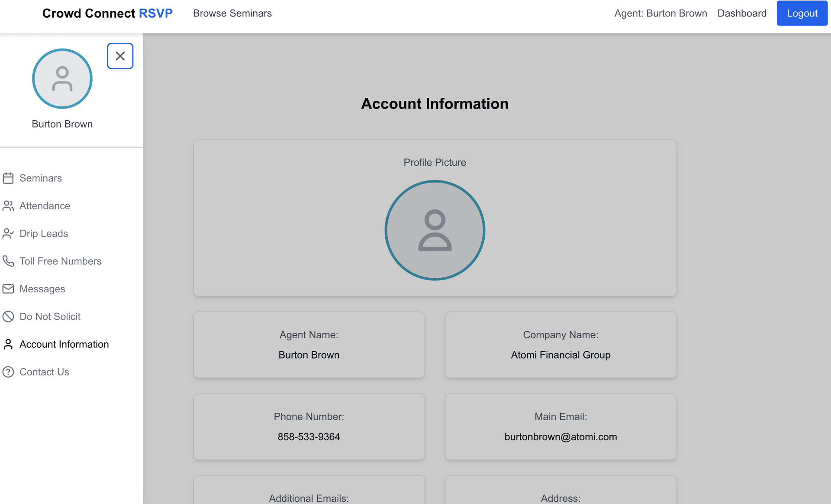
Task: Click 'Agent: Burton Brown' header text
Action: [660, 13]
